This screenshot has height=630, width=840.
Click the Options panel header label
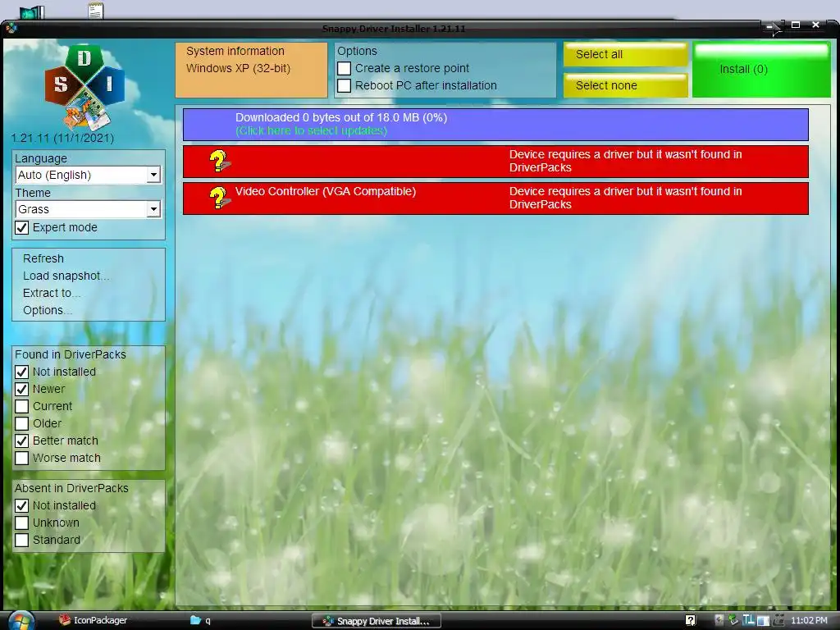pos(357,52)
